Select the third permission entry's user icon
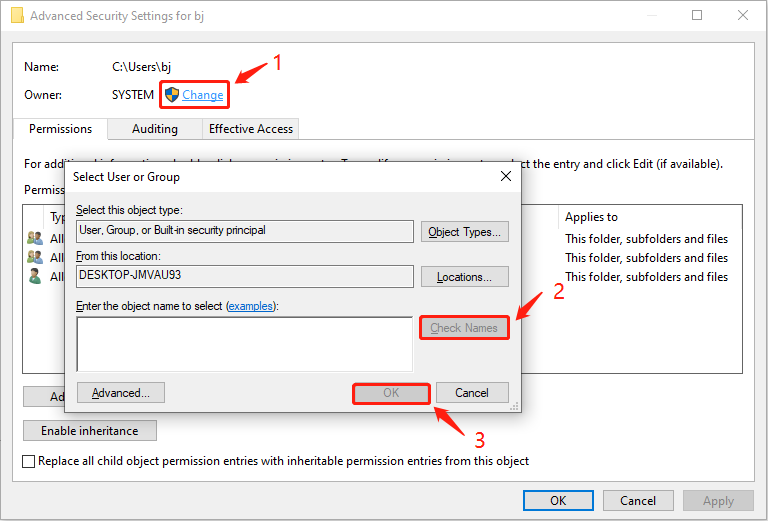This screenshot has height=521, width=768. click(35, 276)
